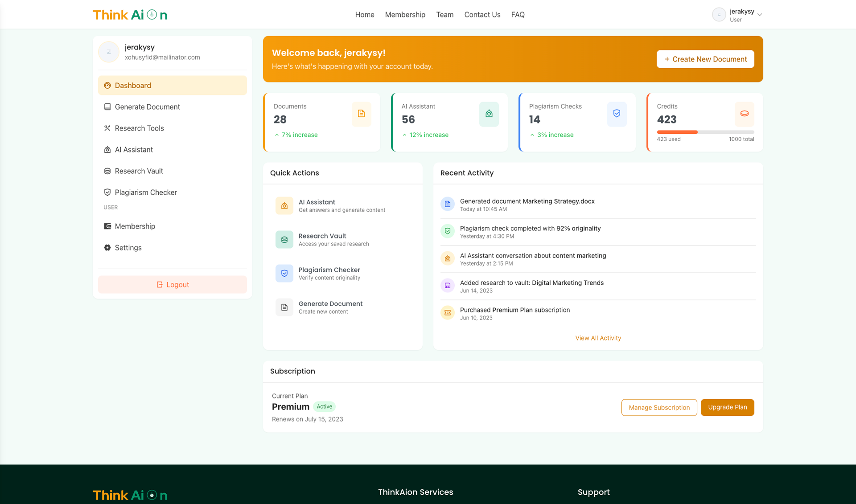Viewport: 856px width, 504px height.
Task: Click the Documents stat card file icon
Action: [x=361, y=114]
